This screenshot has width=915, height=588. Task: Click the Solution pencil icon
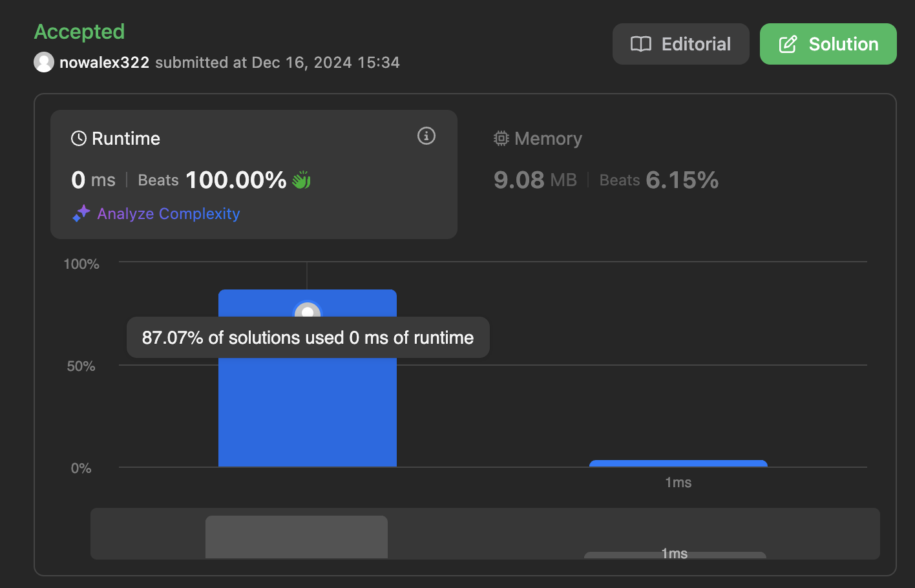tap(788, 44)
